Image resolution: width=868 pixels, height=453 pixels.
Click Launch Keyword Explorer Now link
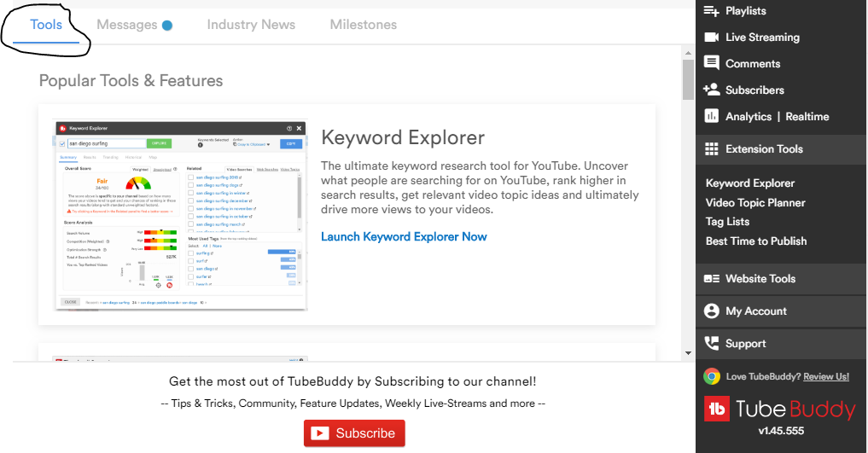point(404,236)
